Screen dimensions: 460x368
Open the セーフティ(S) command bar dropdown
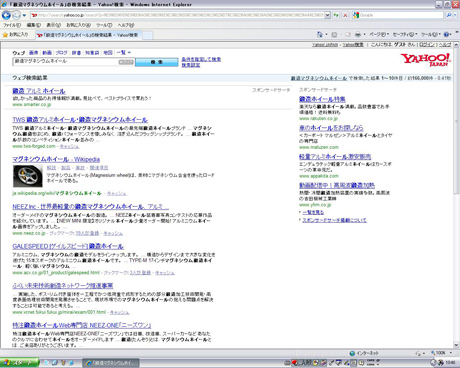pos(405,34)
